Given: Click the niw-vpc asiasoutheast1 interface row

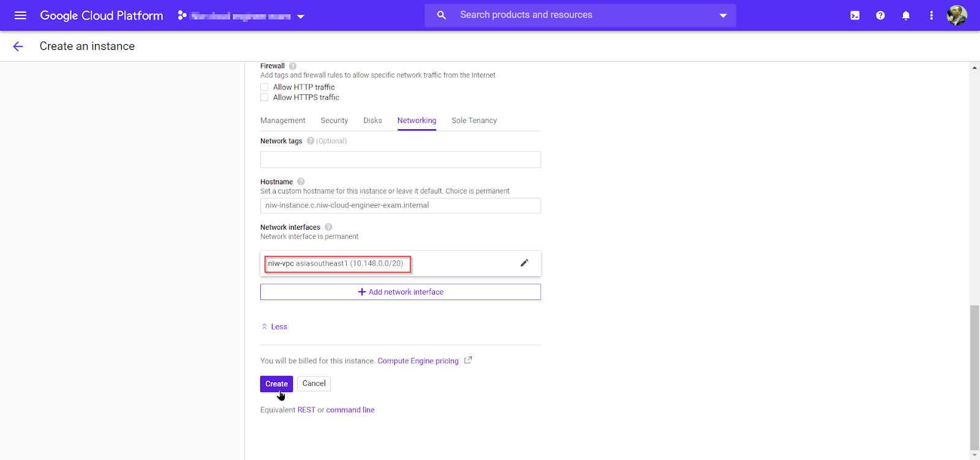Looking at the screenshot, I should click(x=401, y=263).
